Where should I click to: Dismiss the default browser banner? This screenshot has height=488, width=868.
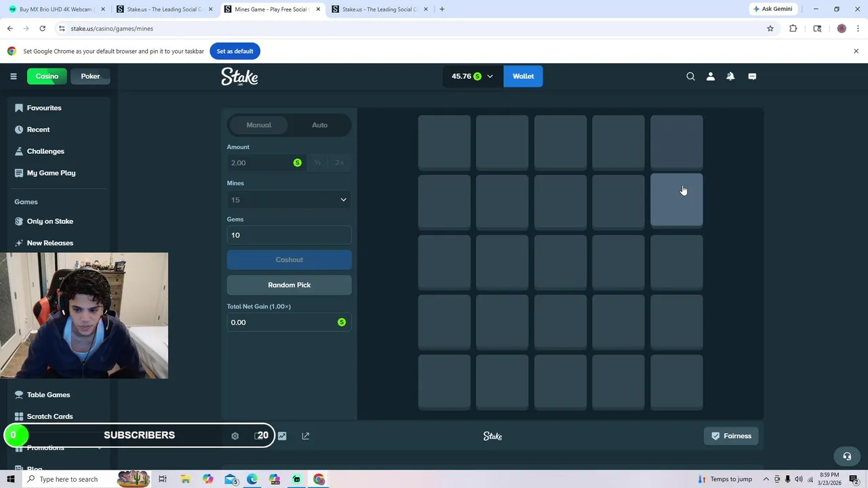pyautogui.click(x=856, y=51)
